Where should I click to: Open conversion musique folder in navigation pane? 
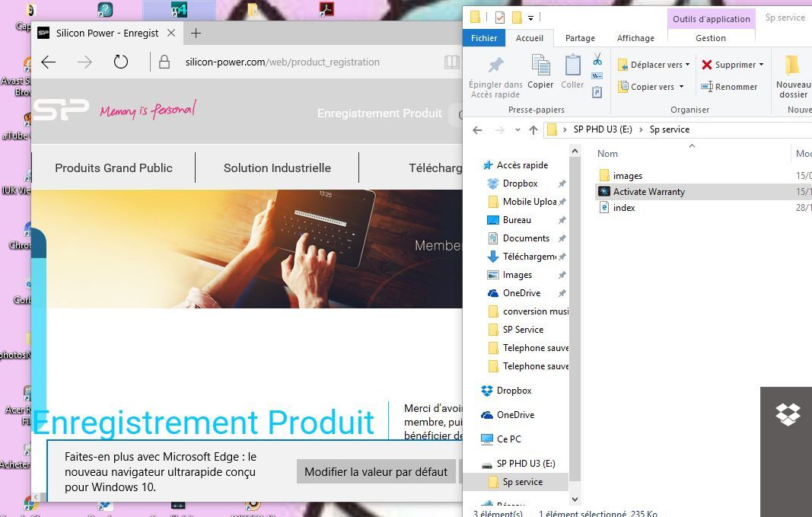click(528, 311)
